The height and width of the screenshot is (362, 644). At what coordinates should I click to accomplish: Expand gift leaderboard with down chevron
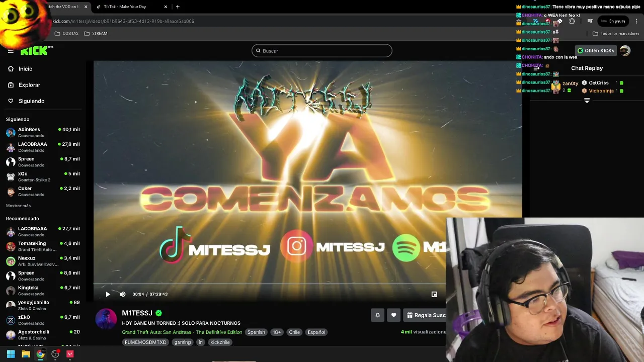point(587,101)
